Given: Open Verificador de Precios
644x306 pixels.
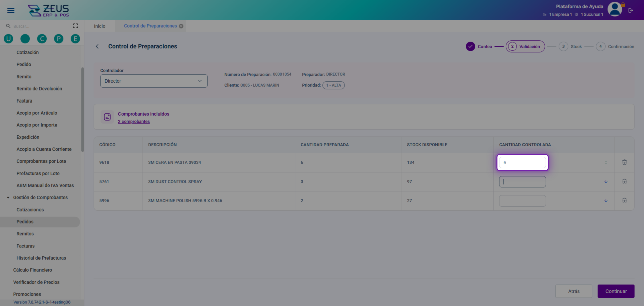Looking at the screenshot, I should coord(36,282).
